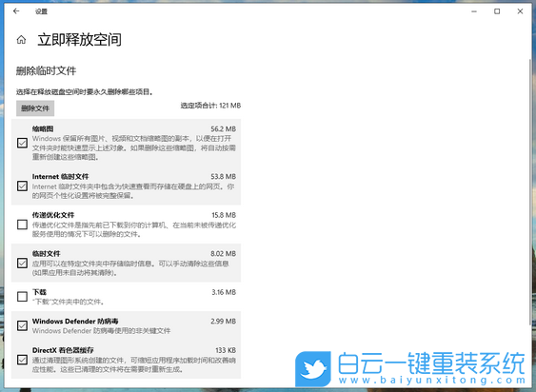The height and width of the screenshot is (392, 536).
Task: Close the settings window
Action: 520,11
